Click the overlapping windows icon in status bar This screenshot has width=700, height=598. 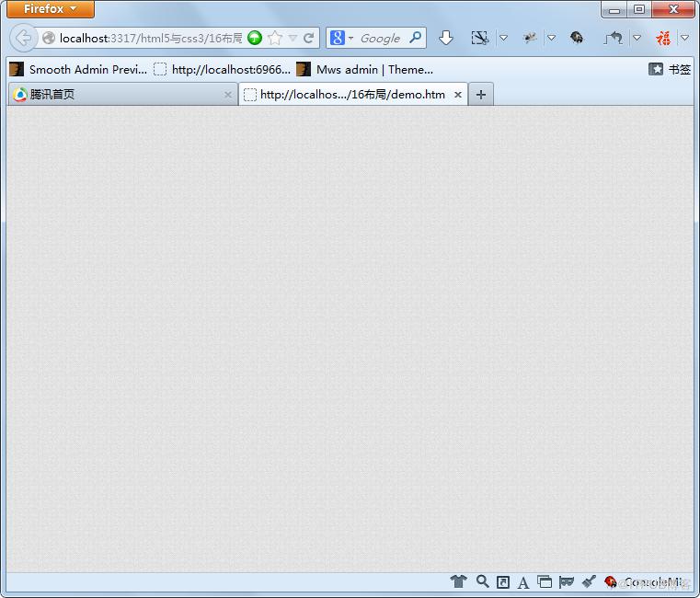(x=545, y=582)
